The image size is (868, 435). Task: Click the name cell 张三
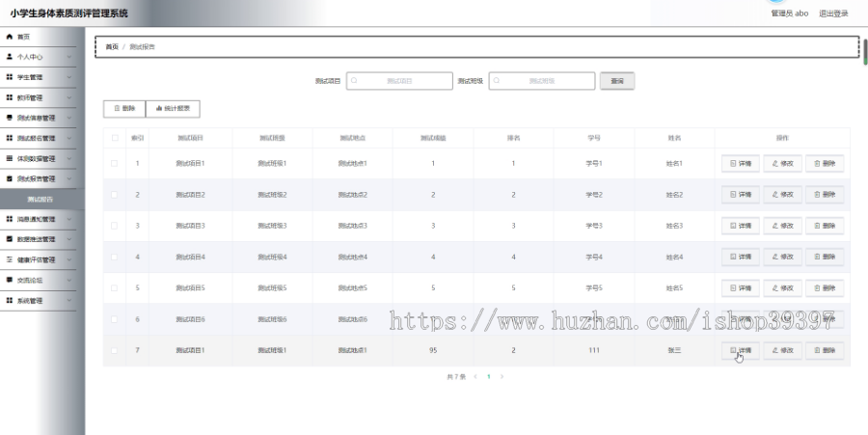pyautogui.click(x=674, y=350)
